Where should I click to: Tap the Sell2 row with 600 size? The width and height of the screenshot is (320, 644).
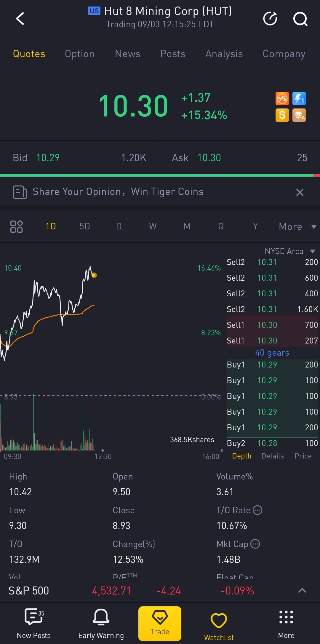272,278
